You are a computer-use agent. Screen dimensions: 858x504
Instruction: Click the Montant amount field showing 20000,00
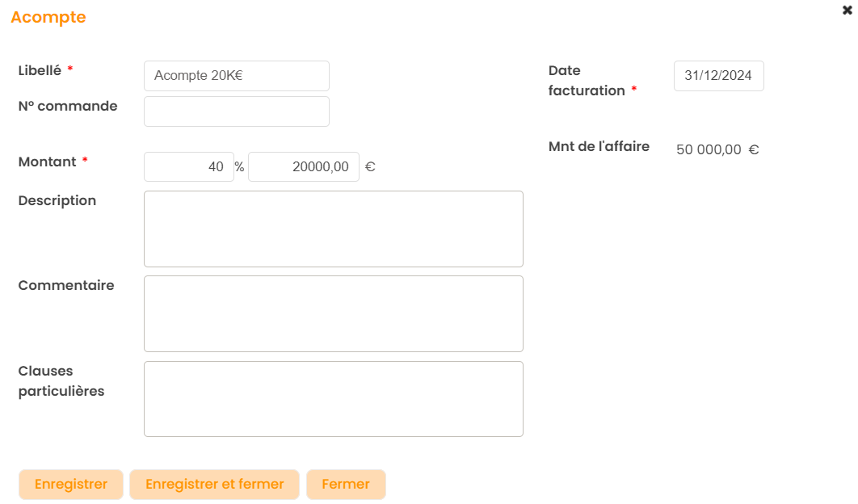pos(304,167)
